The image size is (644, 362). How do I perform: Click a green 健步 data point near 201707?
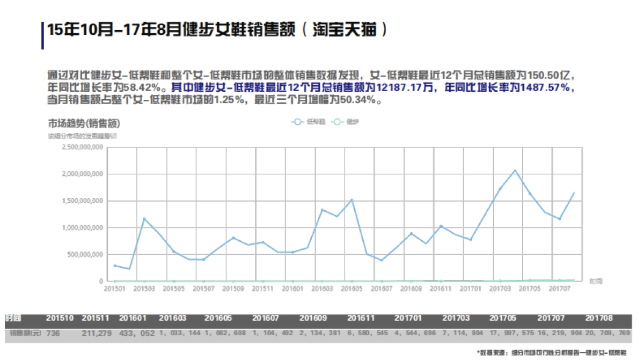(558, 279)
